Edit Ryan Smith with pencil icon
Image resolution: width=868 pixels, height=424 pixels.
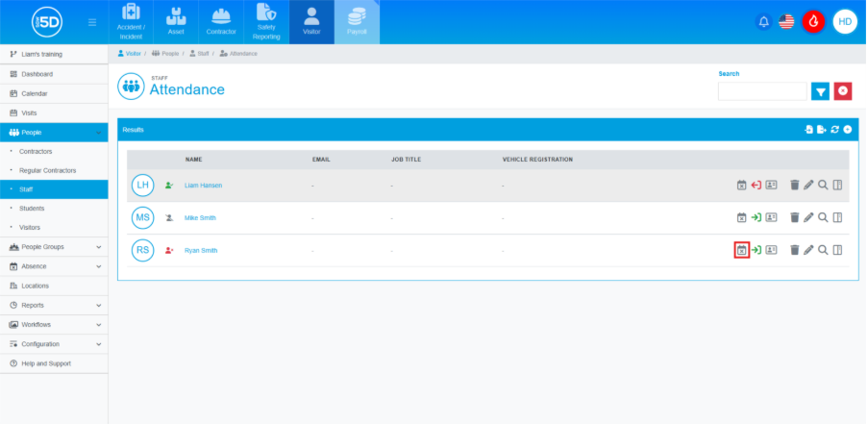click(x=808, y=250)
